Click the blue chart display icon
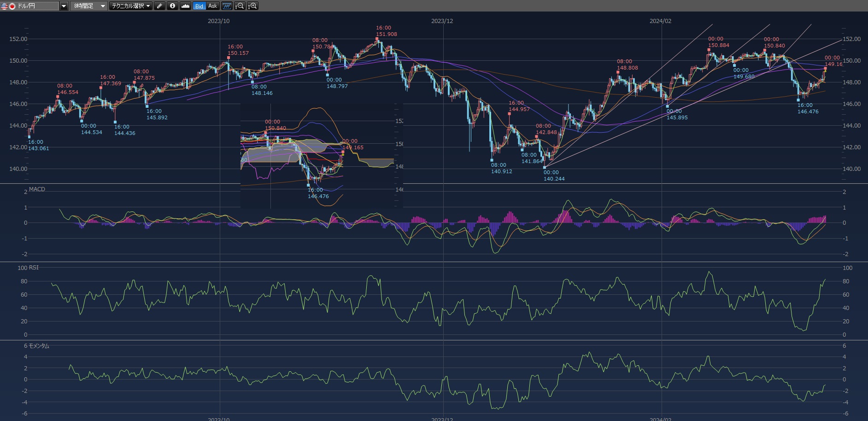 (x=227, y=6)
